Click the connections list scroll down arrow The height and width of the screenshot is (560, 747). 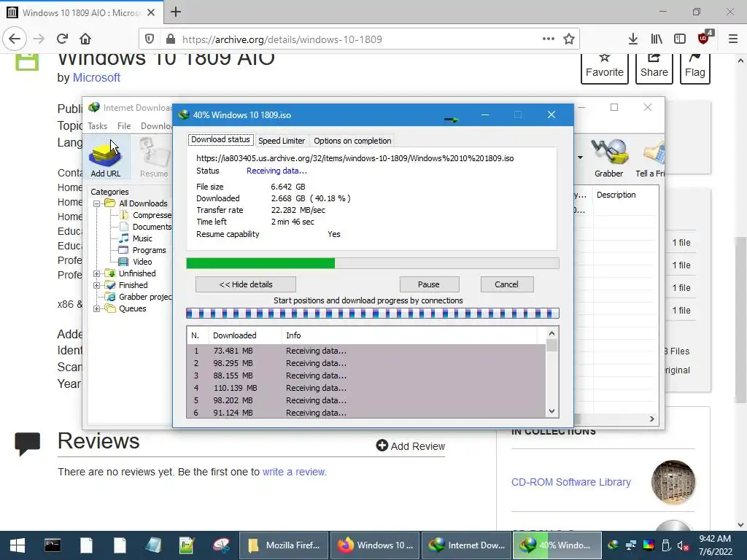coord(551,411)
